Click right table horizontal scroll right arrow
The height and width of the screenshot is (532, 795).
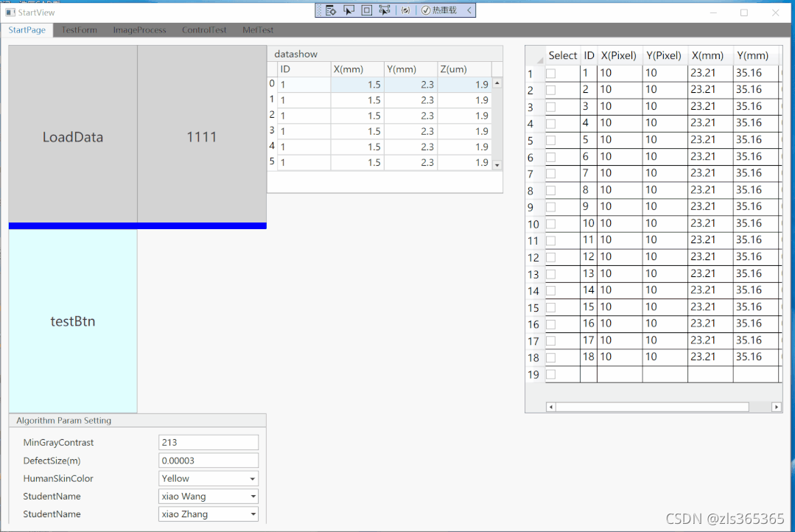pos(777,407)
